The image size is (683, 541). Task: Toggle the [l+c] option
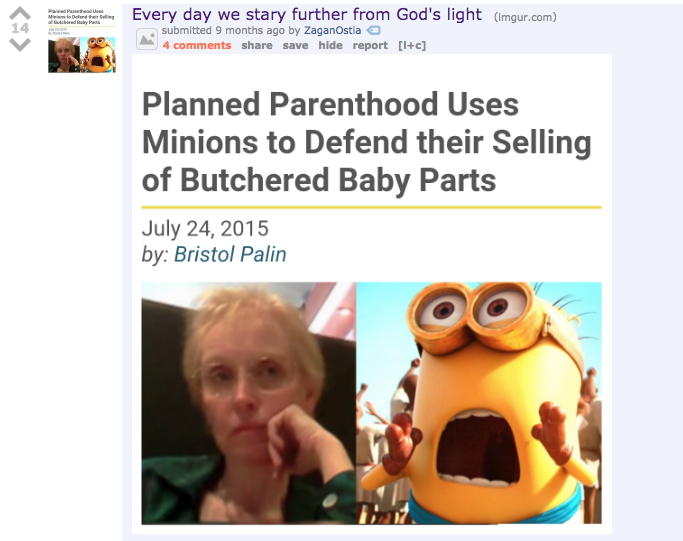[x=412, y=45]
